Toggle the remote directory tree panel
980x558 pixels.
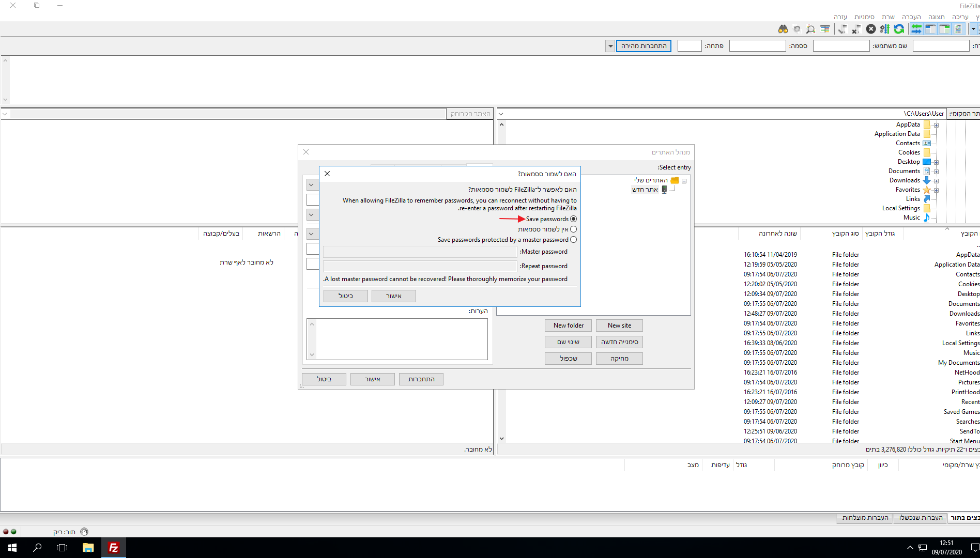[930, 29]
